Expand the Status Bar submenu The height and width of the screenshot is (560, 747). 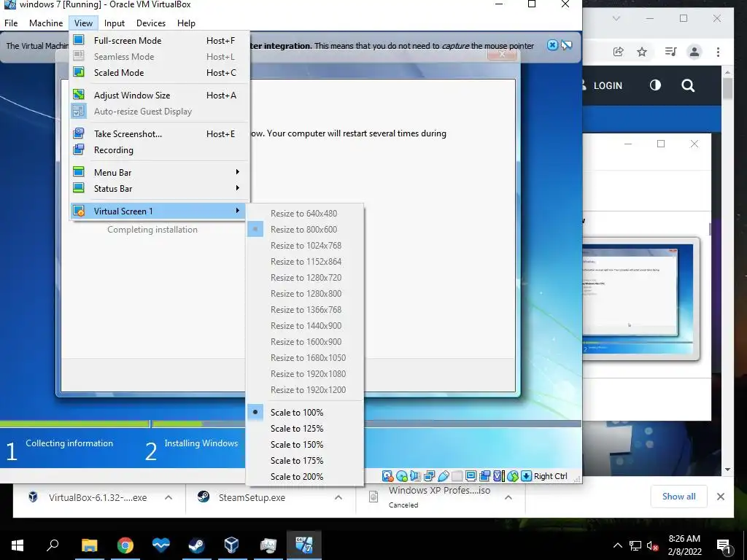tap(160, 189)
